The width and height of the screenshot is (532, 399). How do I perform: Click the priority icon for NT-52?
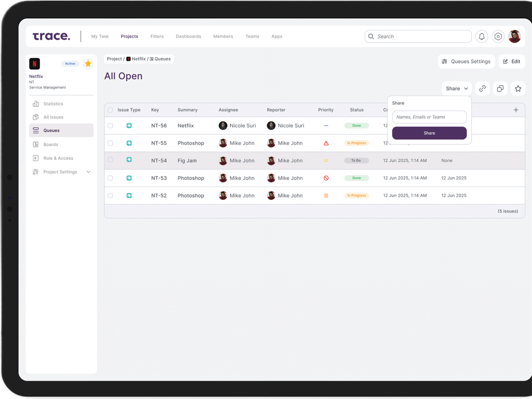[x=326, y=196]
